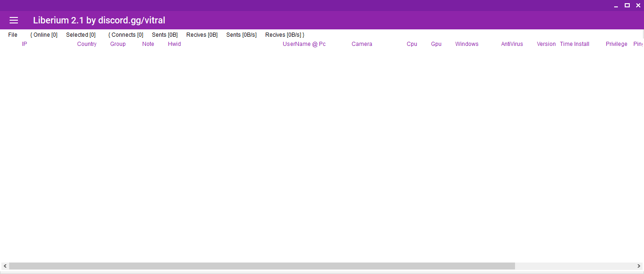Click the horizontal scrollbar right arrow
The image size is (644, 274).
tap(638, 266)
